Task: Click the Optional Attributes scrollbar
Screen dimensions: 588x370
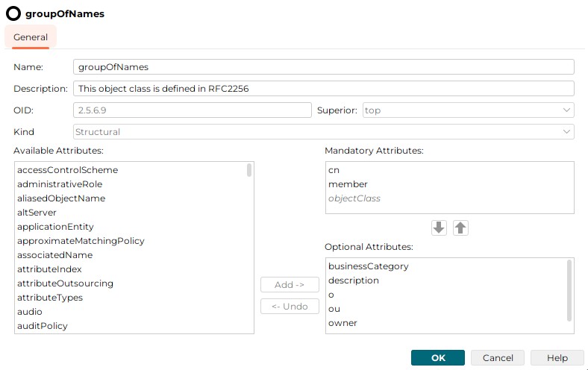Action: point(570,291)
